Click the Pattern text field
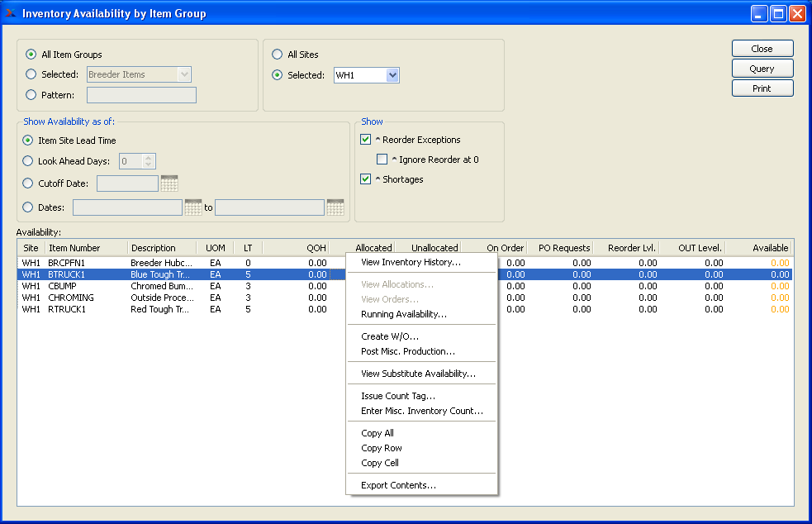Image resolution: width=812 pixels, height=524 pixels. tap(141, 95)
